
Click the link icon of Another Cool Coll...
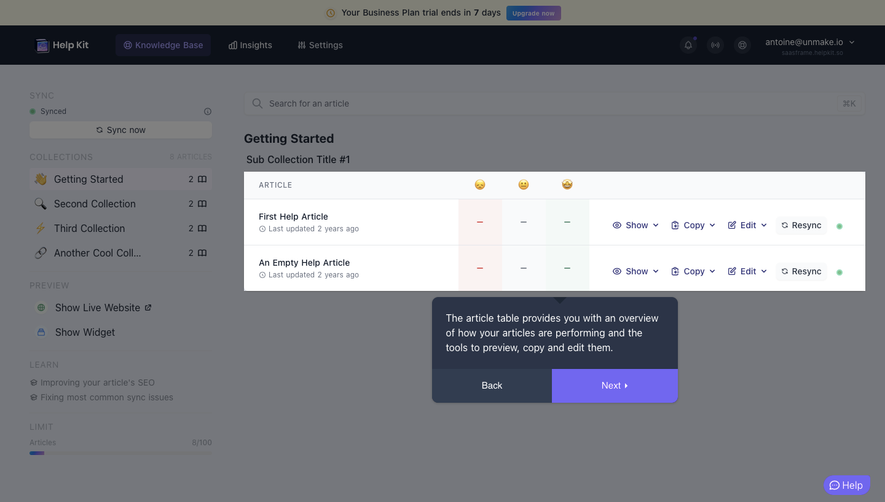pos(40,253)
